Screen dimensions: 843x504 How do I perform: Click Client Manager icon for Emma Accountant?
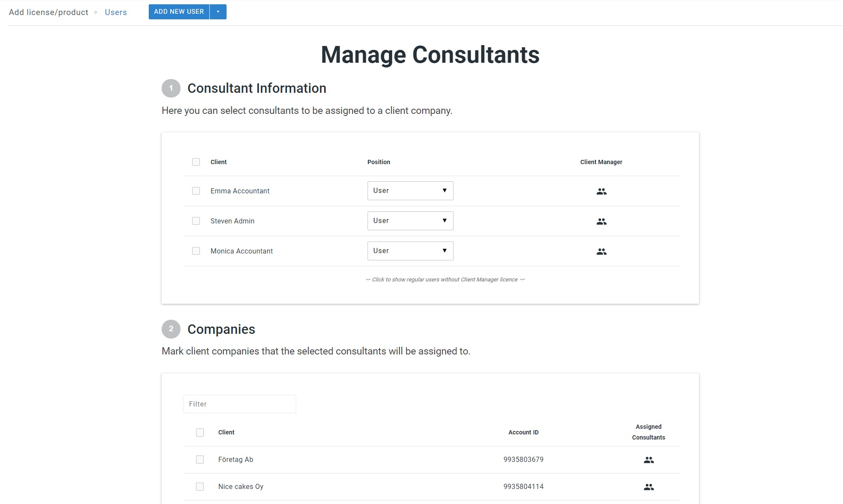click(601, 191)
